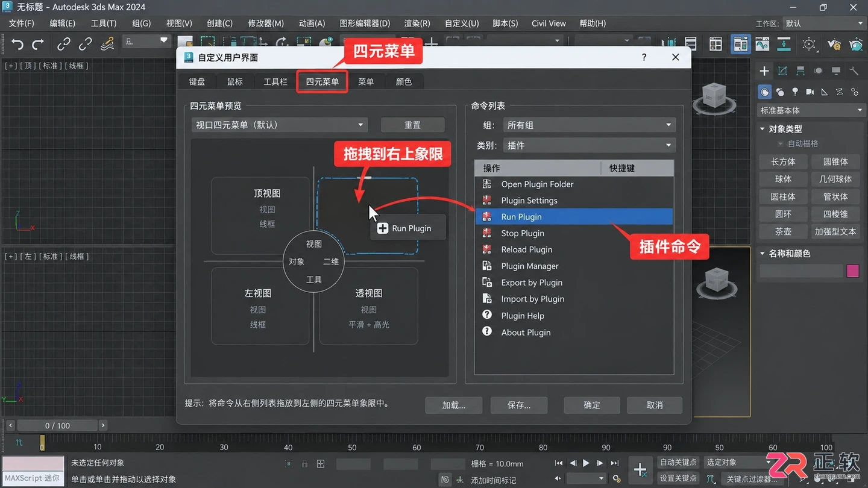Select the Space Warps category icon
The height and width of the screenshot is (488, 868).
(x=840, y=92)
